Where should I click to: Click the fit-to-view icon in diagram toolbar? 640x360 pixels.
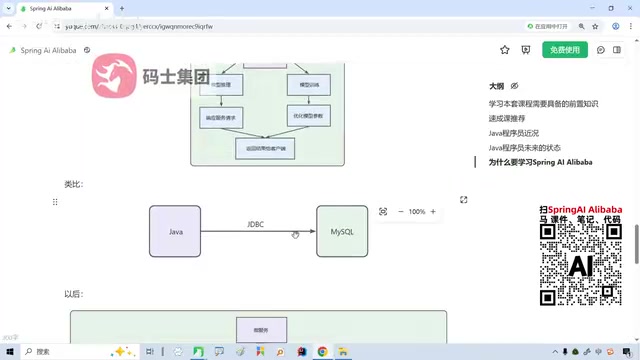383,211
